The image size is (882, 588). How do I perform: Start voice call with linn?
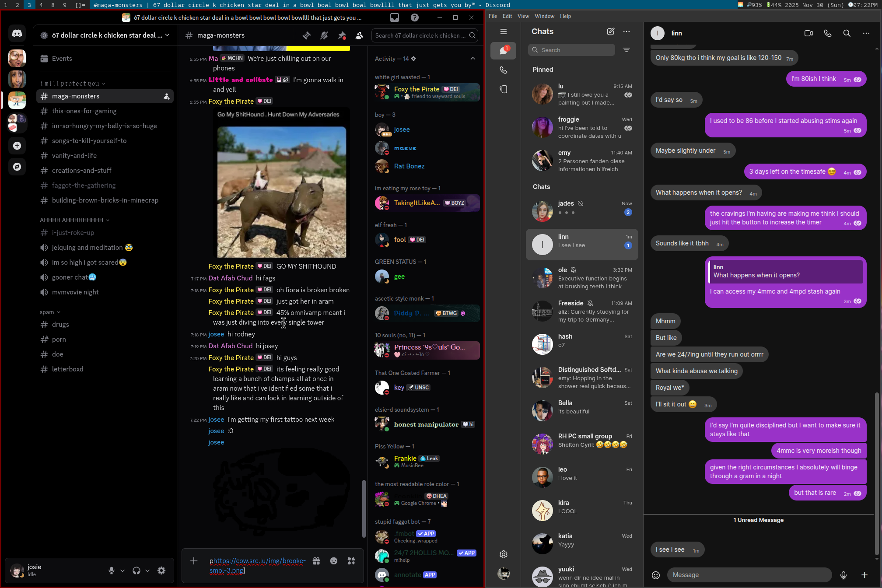coord(828,33)
